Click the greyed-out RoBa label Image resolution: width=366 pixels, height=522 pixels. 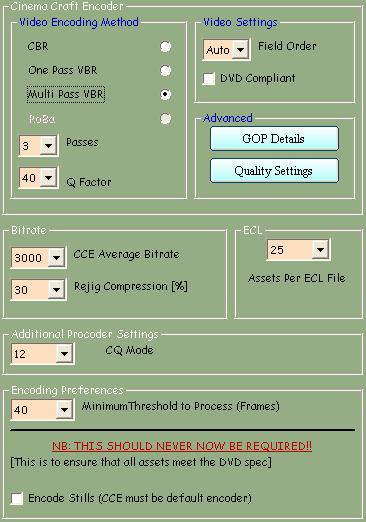tap(42, 119)
